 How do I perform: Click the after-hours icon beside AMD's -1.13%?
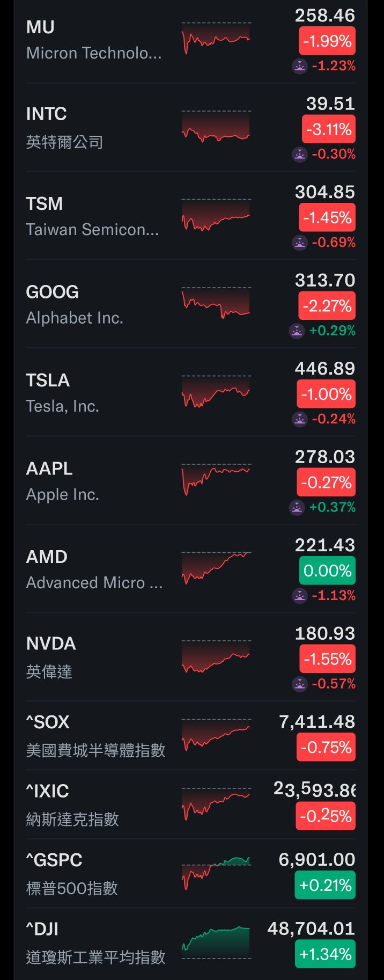click(x=299, y=595)
